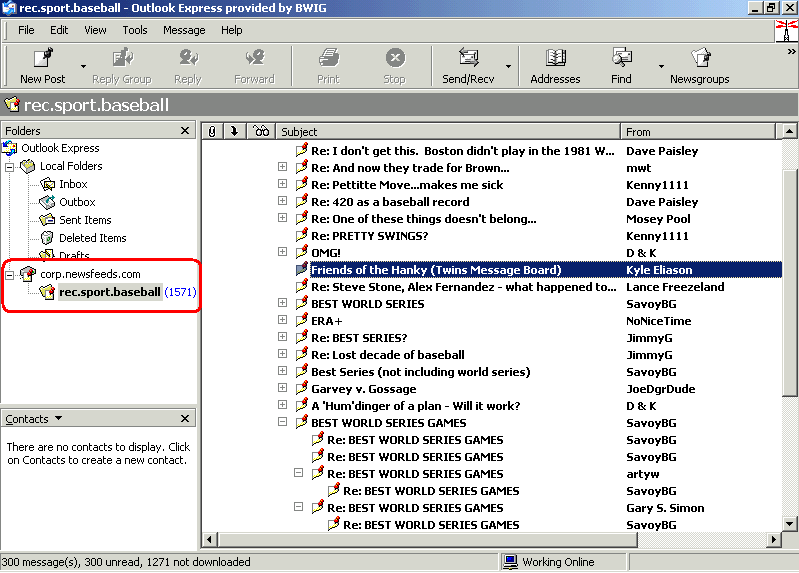
Task: Close the Folders pane
Action: [x=185, y=131]
